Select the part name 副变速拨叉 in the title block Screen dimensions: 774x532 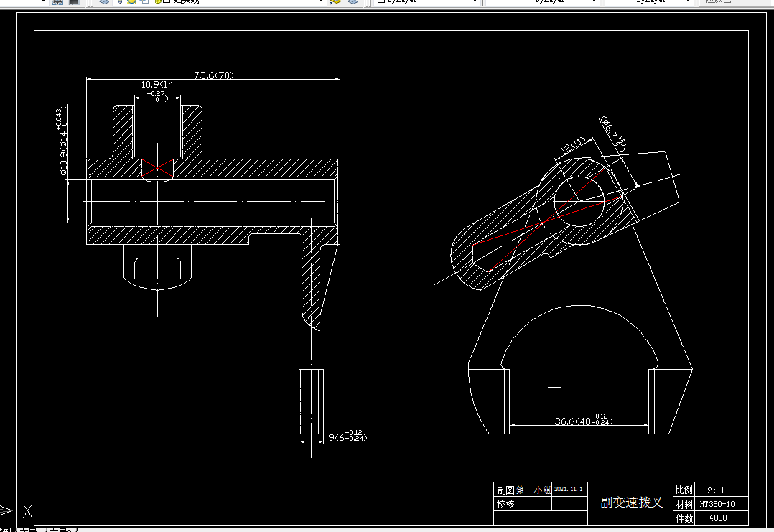click(631, 503)
